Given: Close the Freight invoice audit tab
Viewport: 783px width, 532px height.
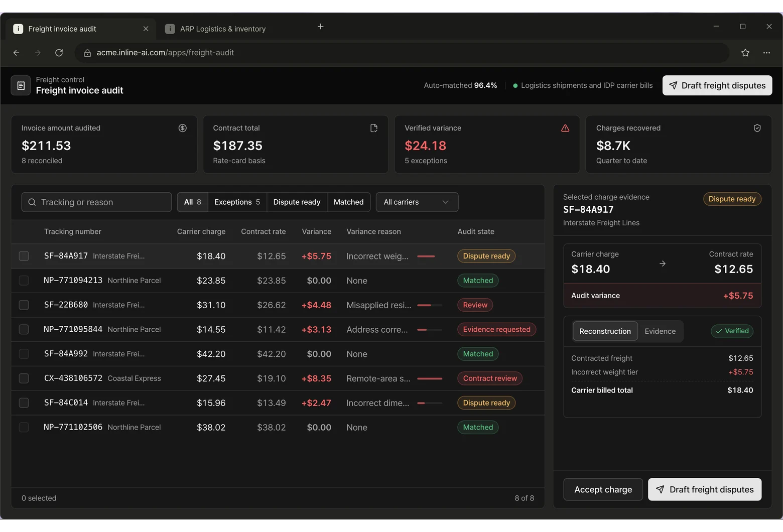Looking at the screenshot, I should coord(146,29).
